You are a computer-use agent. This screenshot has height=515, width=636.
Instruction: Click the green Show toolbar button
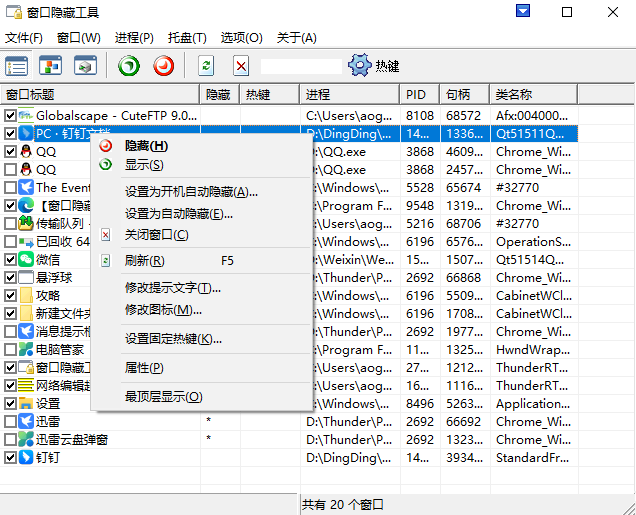(129, 66)
